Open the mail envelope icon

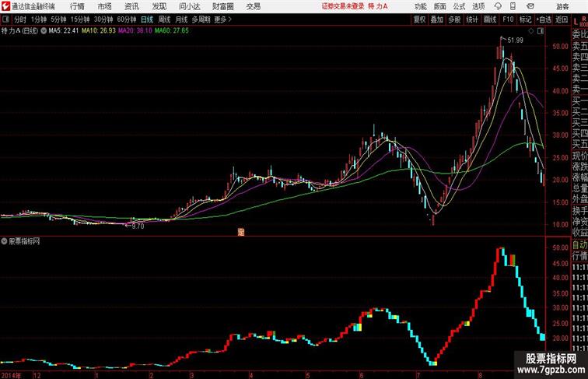pos(530,6)
